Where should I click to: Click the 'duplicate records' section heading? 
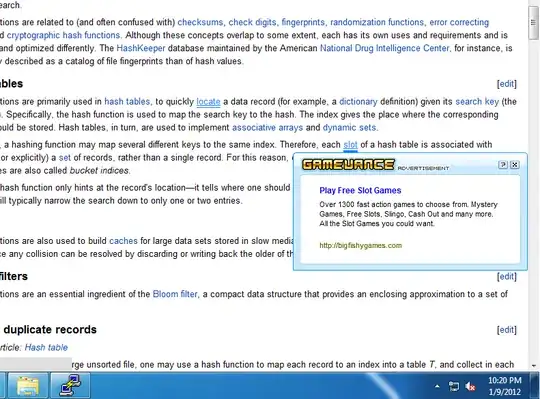tap(50, 329)
